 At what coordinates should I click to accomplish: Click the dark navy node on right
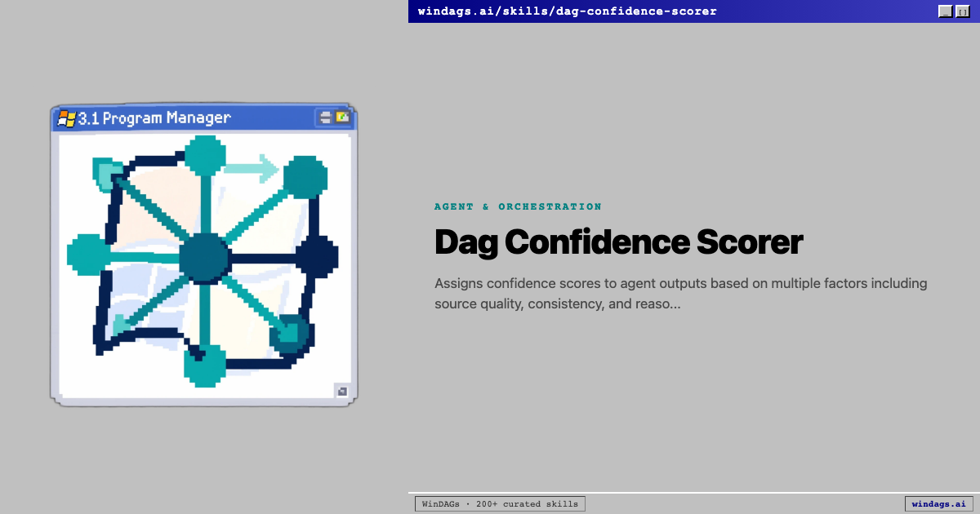(316, 257)
